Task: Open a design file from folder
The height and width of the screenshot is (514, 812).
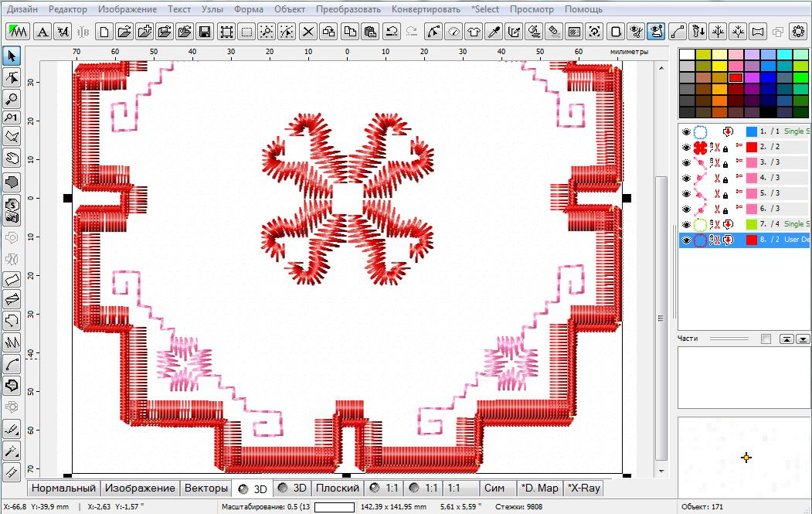Action: click(124, 32)
